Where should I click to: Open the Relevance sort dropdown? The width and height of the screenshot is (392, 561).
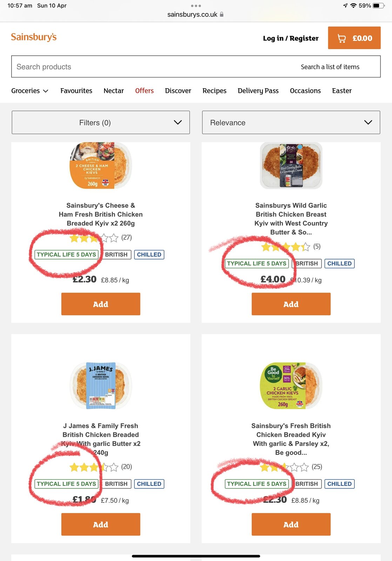pyautogui.click(x=291, y=122)
